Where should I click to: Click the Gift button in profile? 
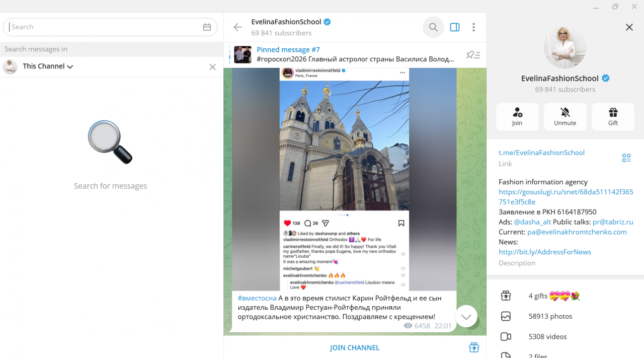point(613,117)
